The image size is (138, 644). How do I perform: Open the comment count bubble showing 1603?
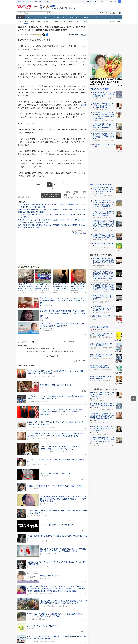coord(33,35)
